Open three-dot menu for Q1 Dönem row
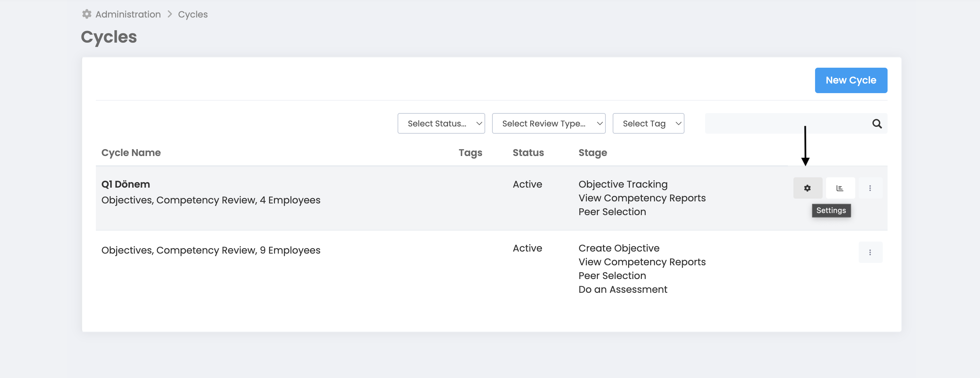Image resolution: width=980 pixels, height=378 pixels. [x=870, y=188]
